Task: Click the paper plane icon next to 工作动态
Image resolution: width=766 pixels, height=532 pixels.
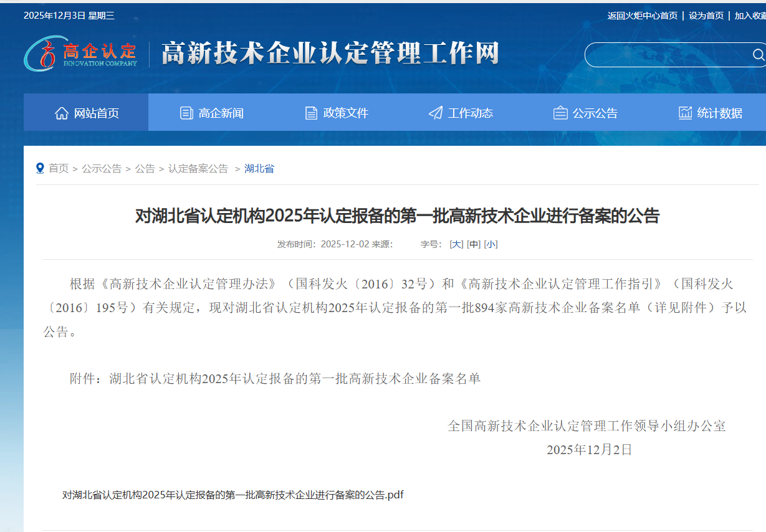Action: 434,113
